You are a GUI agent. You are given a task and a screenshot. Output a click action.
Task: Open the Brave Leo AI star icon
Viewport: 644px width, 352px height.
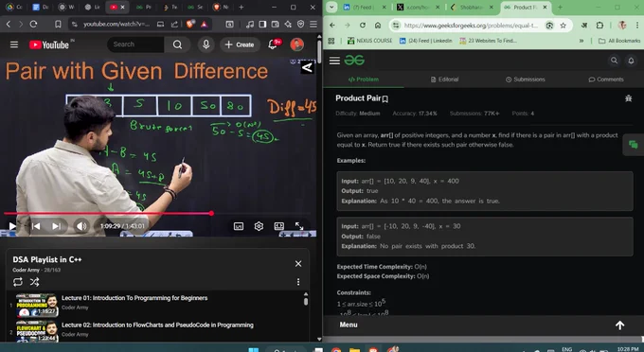pos(288,25)
